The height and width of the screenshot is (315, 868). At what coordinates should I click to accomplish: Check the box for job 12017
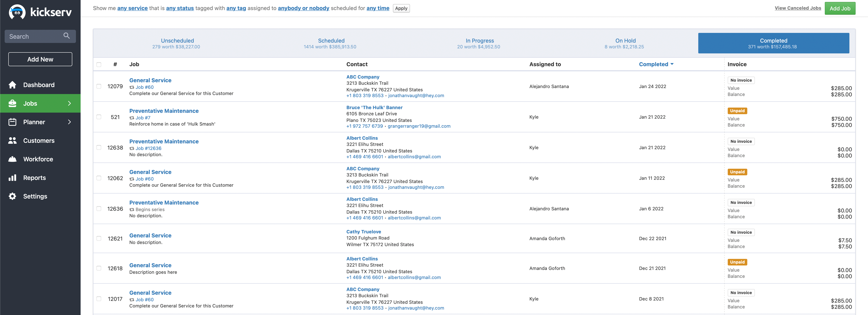(x=99, y=299)
